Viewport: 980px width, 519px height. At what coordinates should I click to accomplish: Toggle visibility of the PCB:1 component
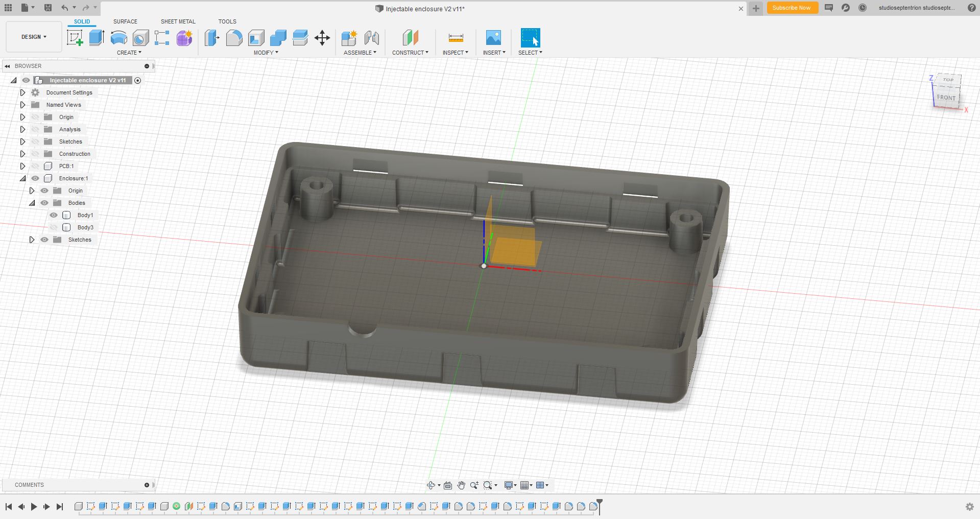coord(35,166)
